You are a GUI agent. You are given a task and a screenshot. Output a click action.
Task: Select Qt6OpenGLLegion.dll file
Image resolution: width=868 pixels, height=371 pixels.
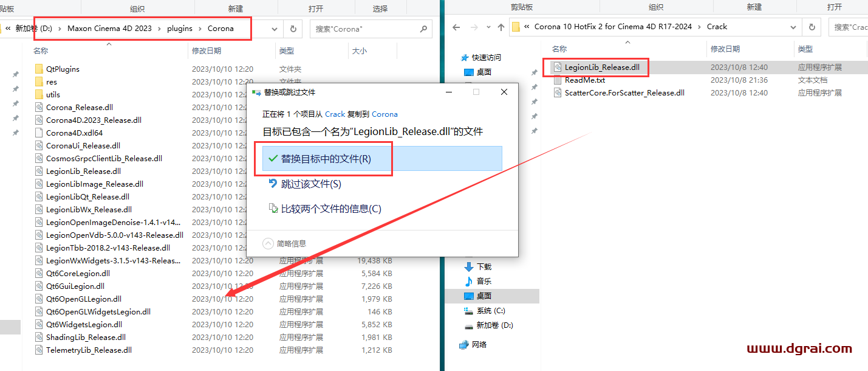coord(84,299)
